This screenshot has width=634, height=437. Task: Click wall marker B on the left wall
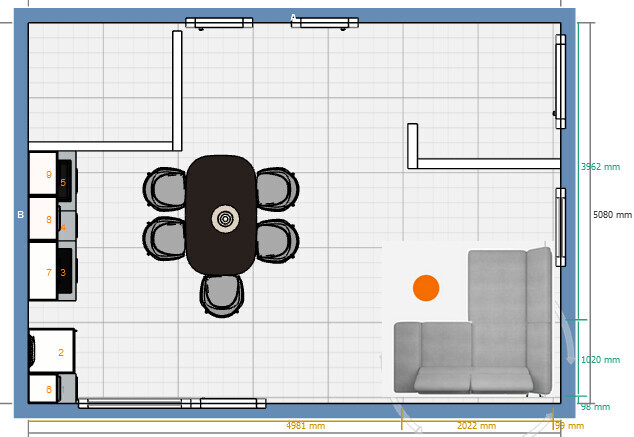click(x=20, y=215)
